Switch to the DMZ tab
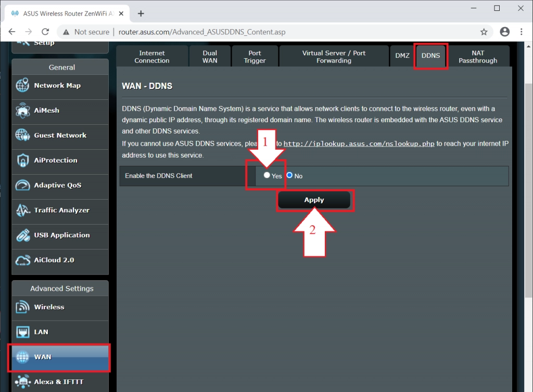Screen dimensions: 533x392 (402, 56)
